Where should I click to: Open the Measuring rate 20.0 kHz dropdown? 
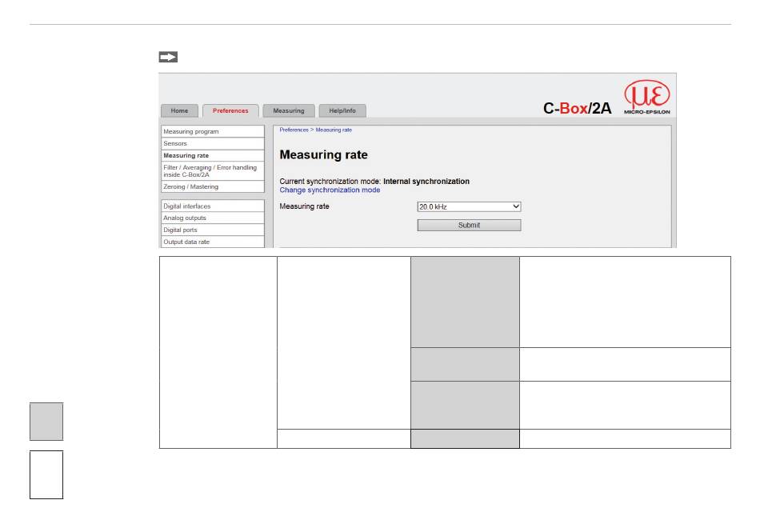coord(469,206)
